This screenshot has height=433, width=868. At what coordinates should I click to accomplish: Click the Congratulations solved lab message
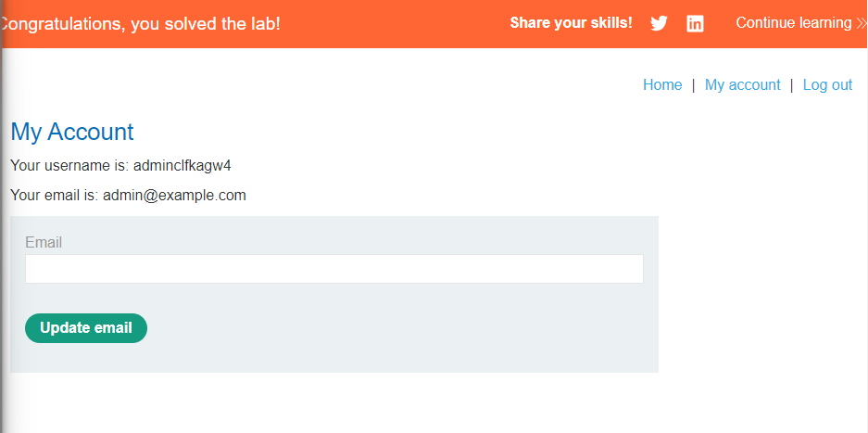[x=141, y=24]
